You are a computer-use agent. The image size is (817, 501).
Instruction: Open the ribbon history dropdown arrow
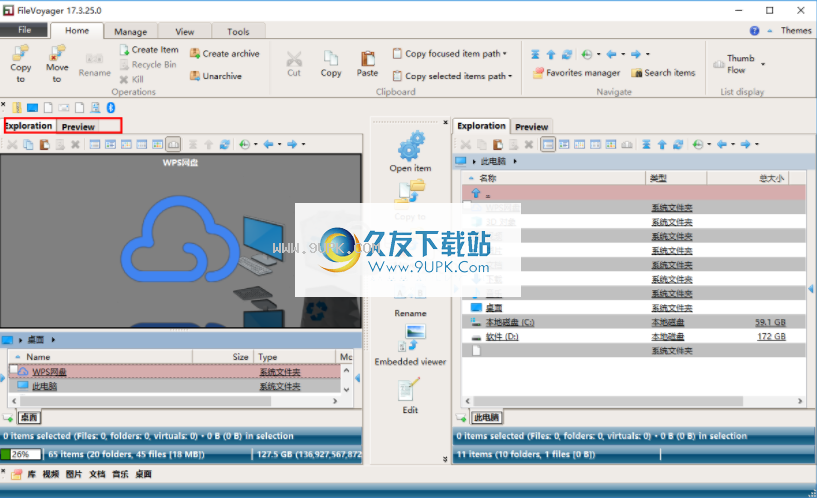(x=598, y=54)
